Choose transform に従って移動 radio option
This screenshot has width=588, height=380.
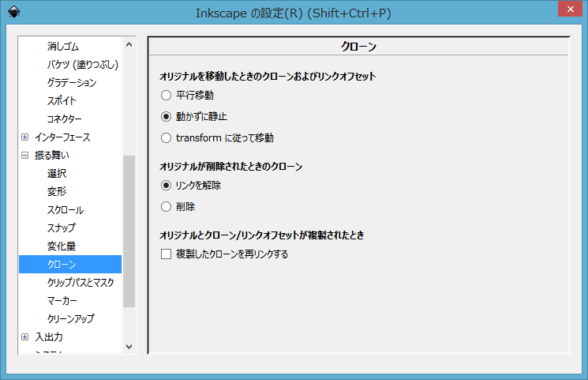tap(166, 137)
